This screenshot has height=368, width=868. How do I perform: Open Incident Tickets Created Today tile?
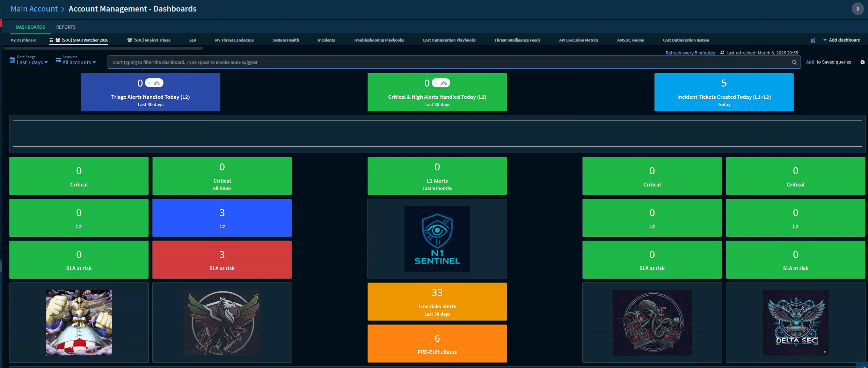coord(724,92)
